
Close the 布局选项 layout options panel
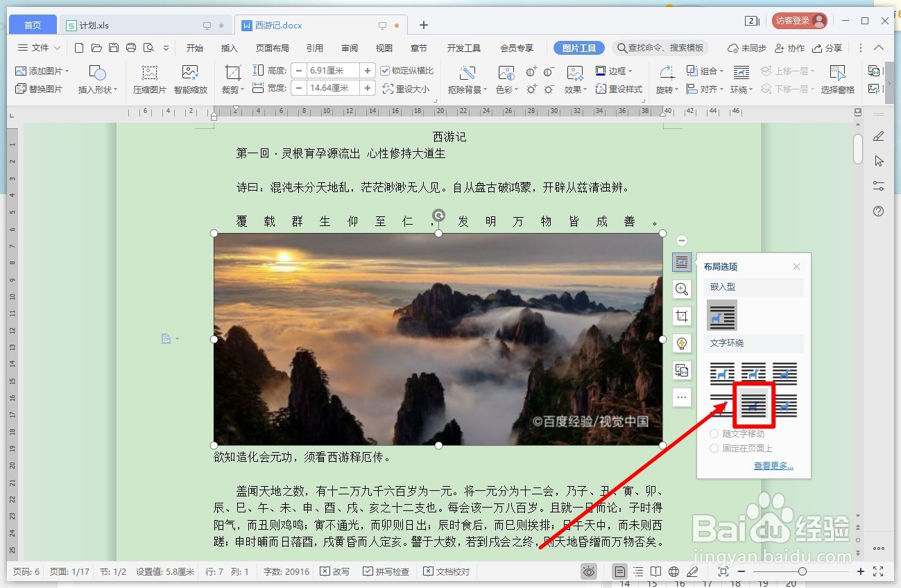(796, 267)
